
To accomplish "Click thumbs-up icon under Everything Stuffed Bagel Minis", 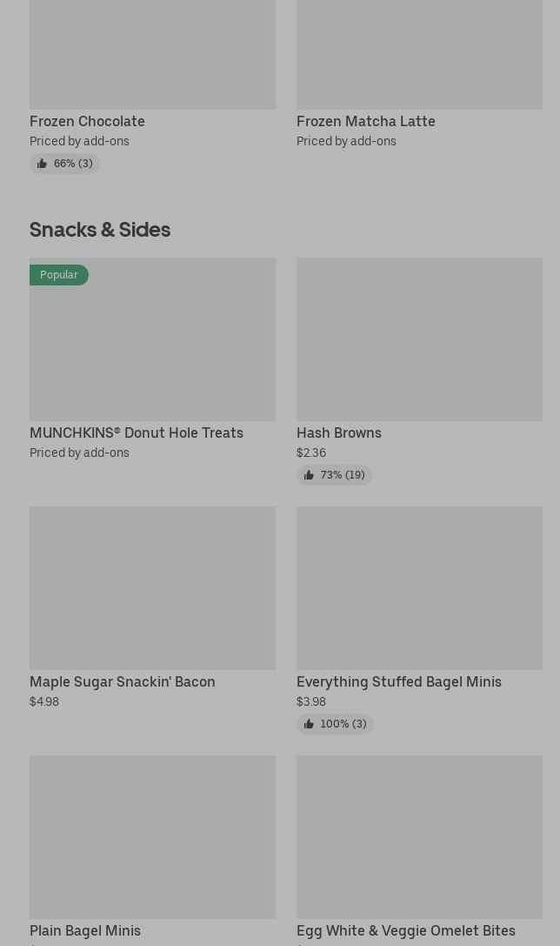I will tap(309, 724).
